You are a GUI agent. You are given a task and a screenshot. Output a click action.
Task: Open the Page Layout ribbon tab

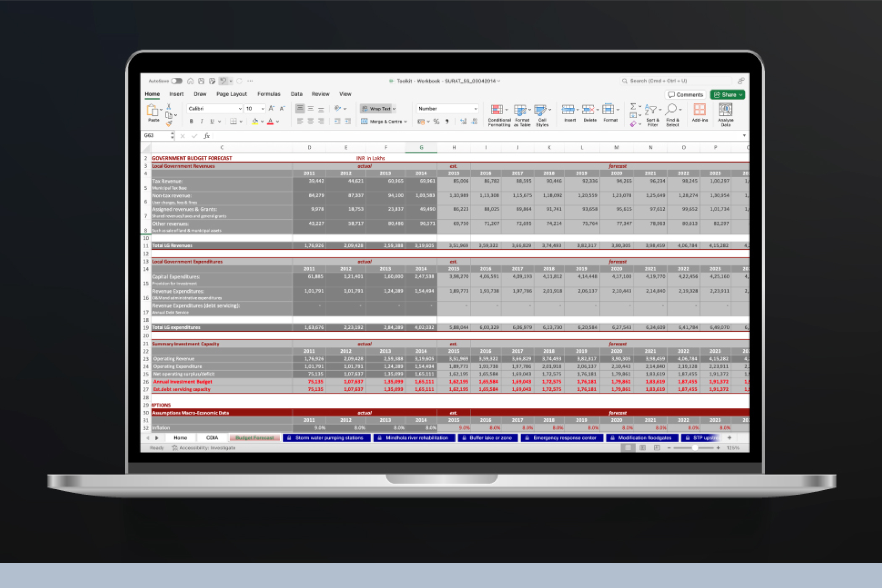(231, 94)
